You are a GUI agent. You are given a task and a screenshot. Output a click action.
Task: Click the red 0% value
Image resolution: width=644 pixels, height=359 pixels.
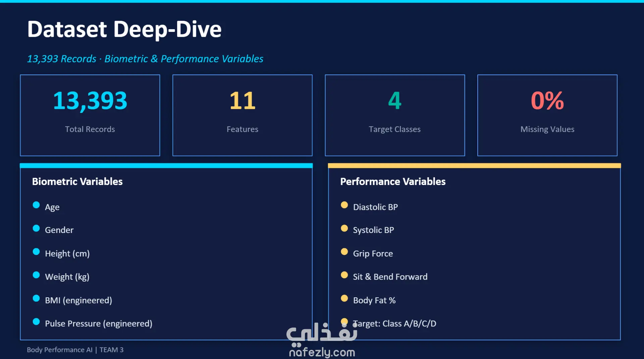click(547, 101)
